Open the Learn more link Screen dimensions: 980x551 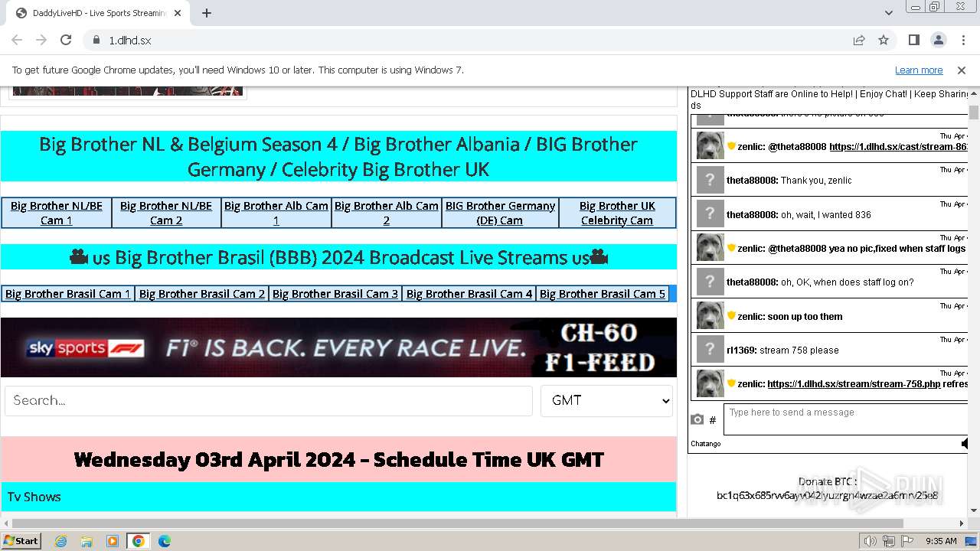pyautogui.click(x=919, y=70)
